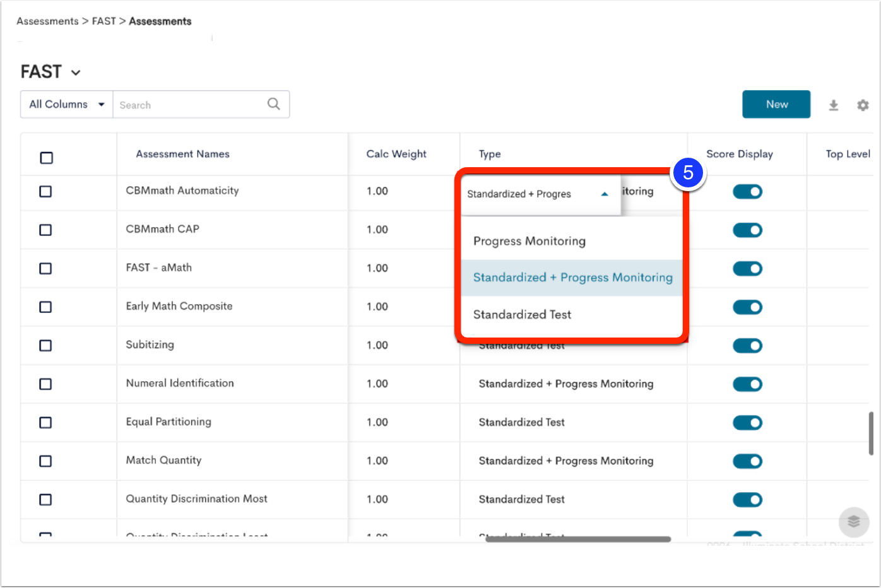This screenshot has height=588, width=881.
Task: Go to FAST breadcrumb link
Action: click(x=104, y=21)
